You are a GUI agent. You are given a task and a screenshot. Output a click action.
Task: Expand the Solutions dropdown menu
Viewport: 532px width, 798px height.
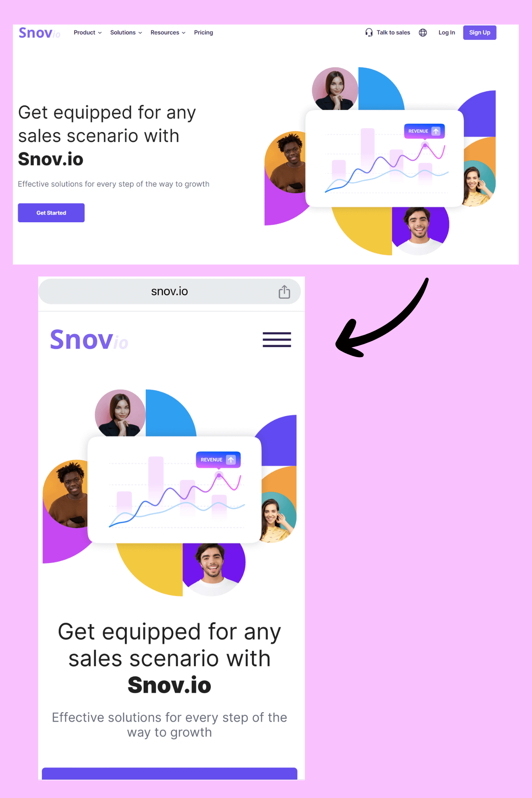pyautogui.click(x=126, y=33)
